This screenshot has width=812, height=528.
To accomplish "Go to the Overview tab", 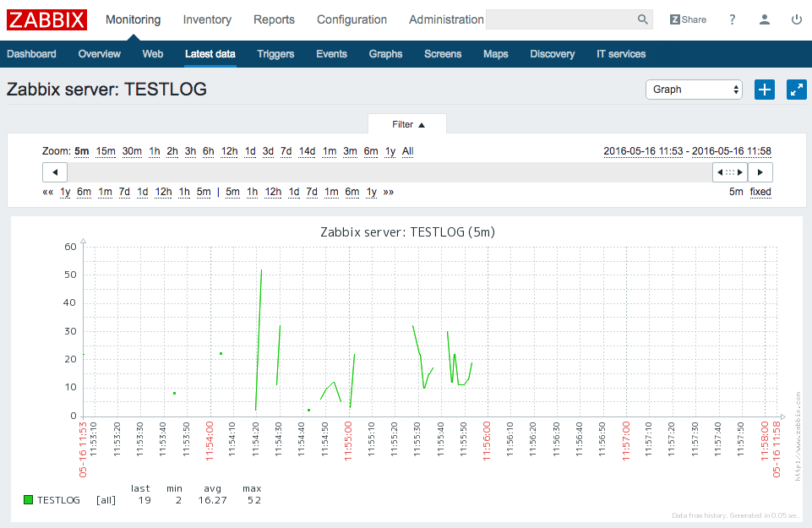I will [100, 54].
